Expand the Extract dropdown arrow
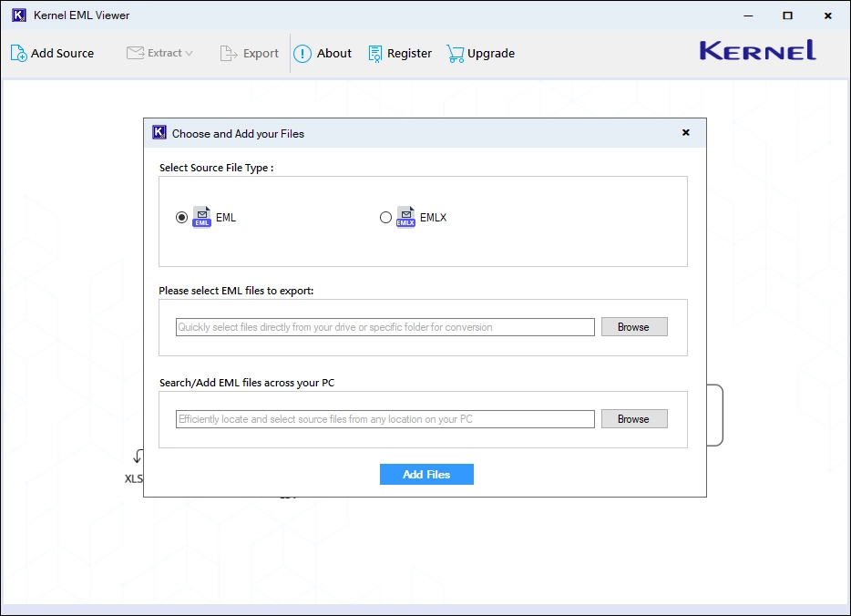The image size is (851, 616). click(x=189, y=53)
